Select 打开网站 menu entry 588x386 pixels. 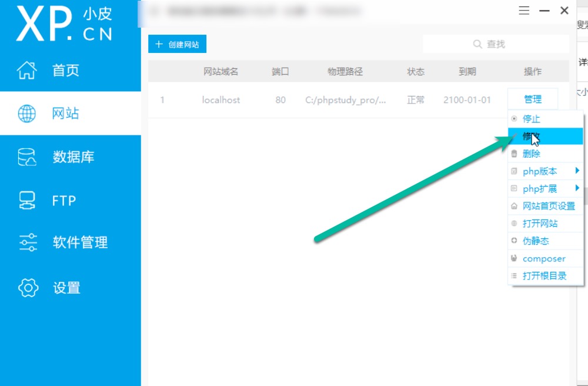(x=546, y=223)
